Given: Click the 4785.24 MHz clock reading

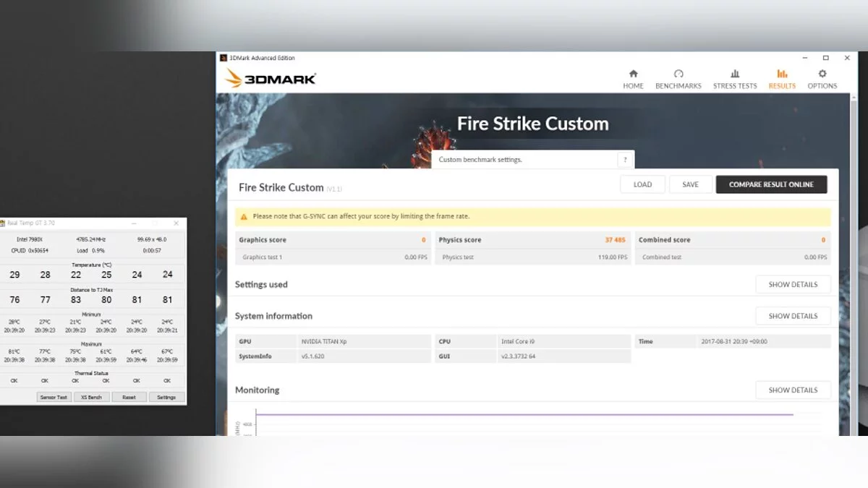Looking at the screenshot, I should pos(91,239).
